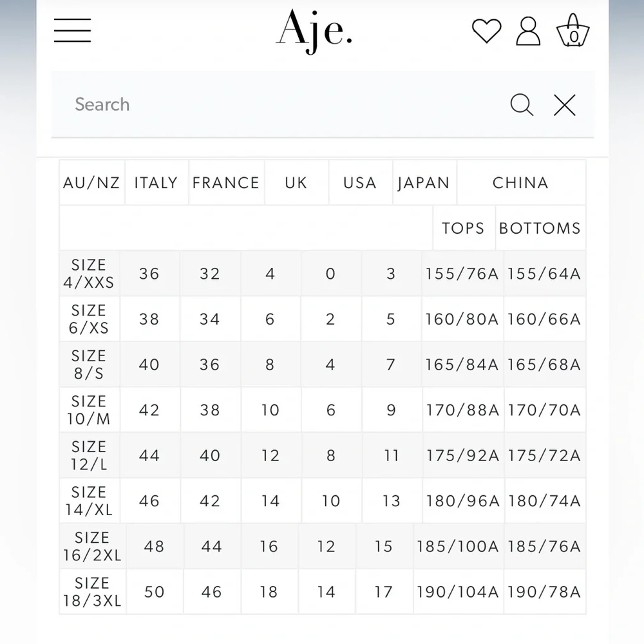Click the 155/76A China tops cell
The height and width of the screenshot is (644, 644).
pos(462,274)
